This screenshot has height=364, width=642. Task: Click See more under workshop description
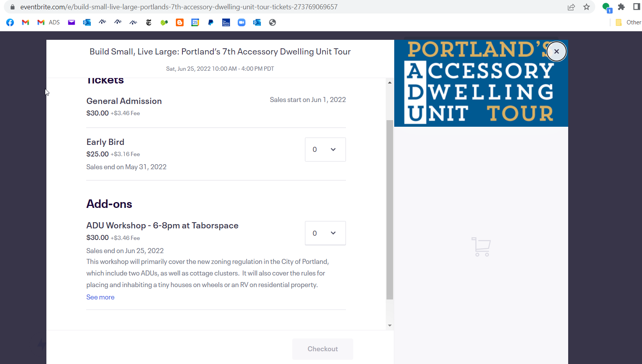click(x=100, y=297)
